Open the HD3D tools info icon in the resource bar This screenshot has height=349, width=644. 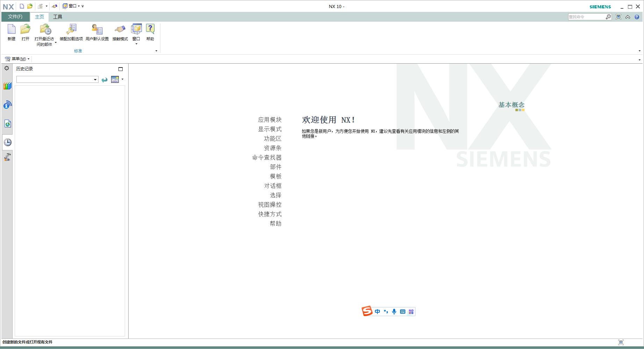[x=7, y=105]
